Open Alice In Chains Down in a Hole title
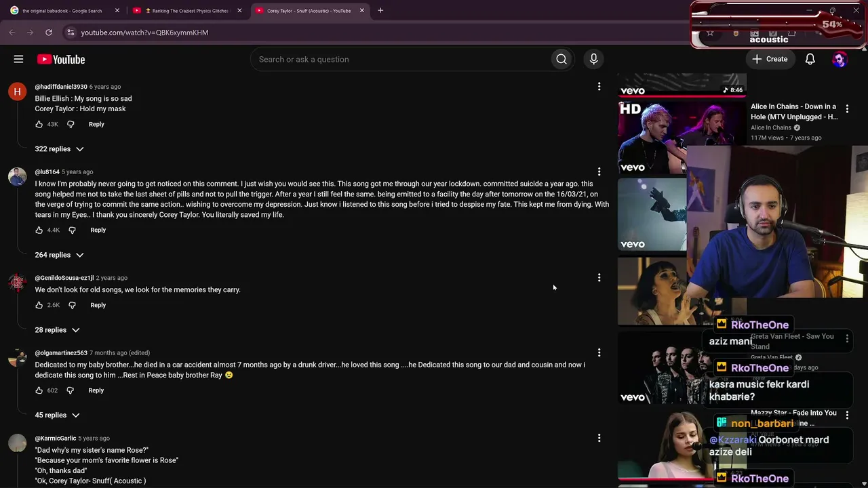This screenshot has height=488, width=868. [794, 112]
